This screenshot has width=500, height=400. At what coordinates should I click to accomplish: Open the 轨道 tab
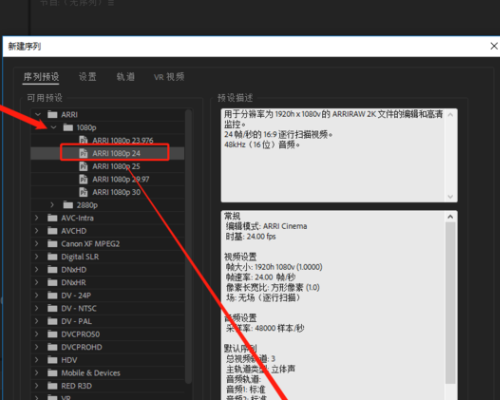click(x=125, y=77)
